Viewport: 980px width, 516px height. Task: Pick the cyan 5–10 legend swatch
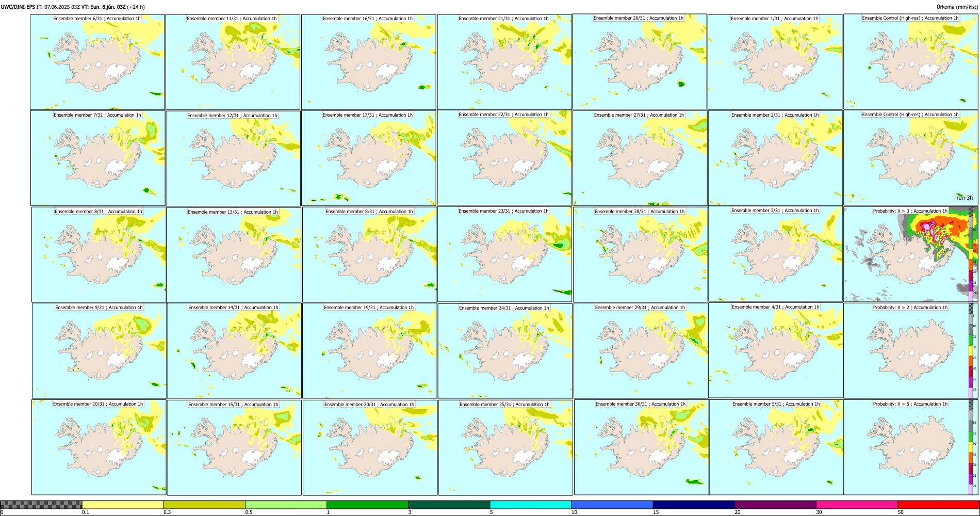pyautogui.click(x=531, y=505)
